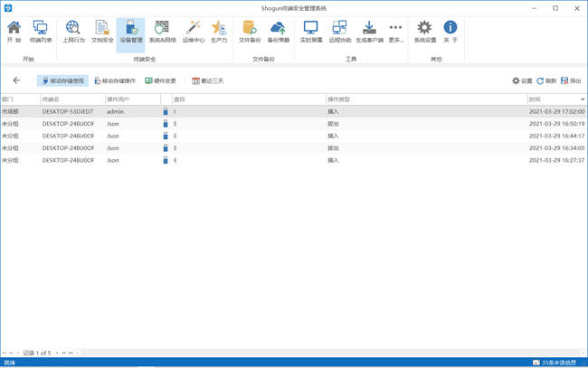Click the 生成客户端 generate client icon
The width and height of the screenshot is (588, 368).
(x=369, y=32)
